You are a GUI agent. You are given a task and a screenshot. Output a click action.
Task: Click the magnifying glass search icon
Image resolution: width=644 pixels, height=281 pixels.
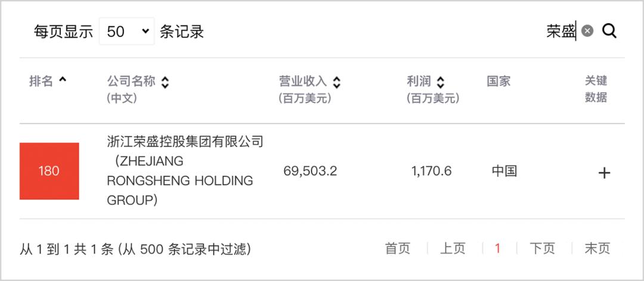click(x=609, y=31)
